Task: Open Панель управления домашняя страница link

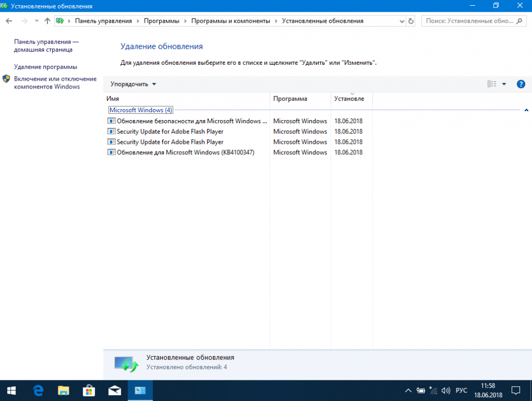Action: click(x=46, y=45)
